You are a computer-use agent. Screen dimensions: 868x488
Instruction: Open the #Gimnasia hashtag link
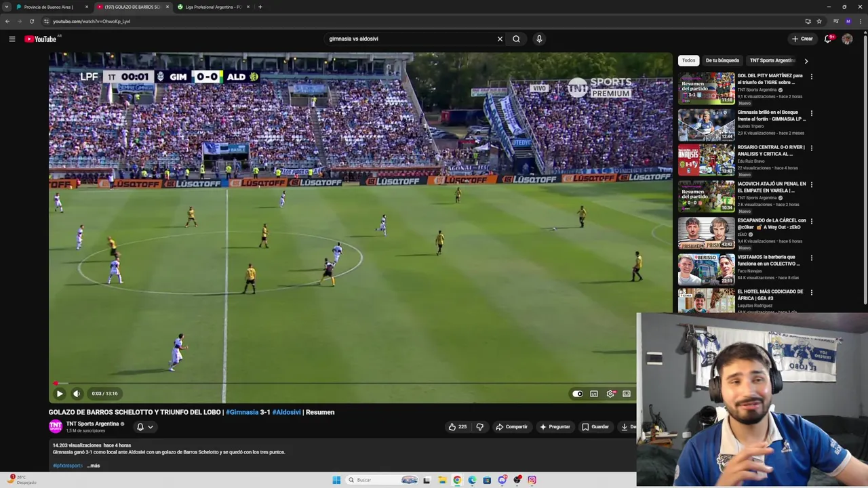[242, 412]
